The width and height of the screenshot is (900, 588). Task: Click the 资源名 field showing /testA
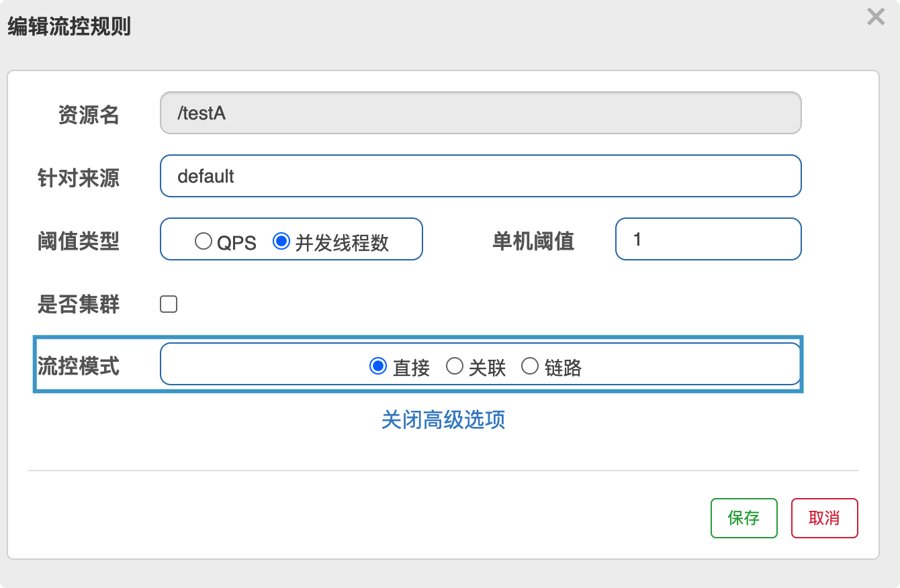click(x=480, y=113)
